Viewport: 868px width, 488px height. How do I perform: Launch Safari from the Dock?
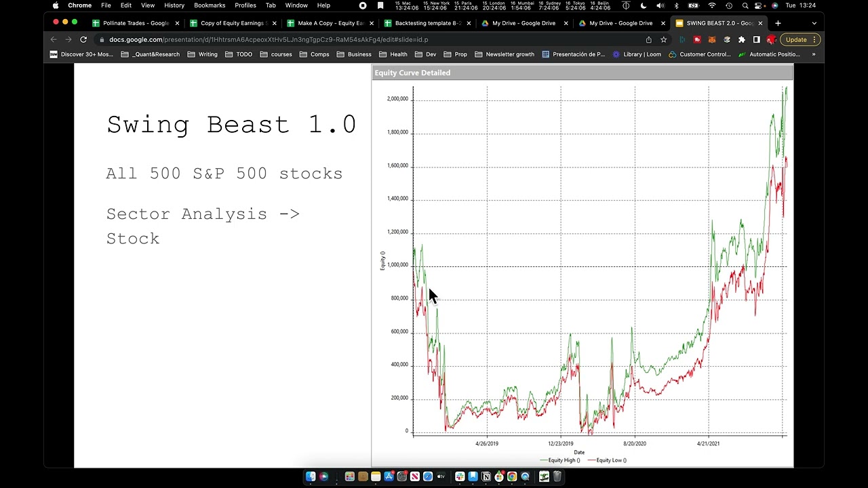(x=428, y=476)
